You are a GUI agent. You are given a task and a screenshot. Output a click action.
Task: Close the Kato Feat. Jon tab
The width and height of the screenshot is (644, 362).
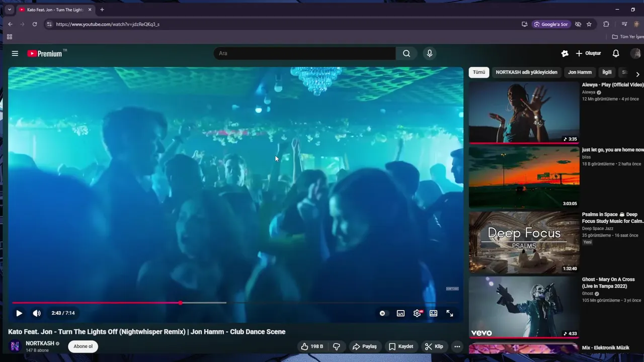tap(90, 10)
